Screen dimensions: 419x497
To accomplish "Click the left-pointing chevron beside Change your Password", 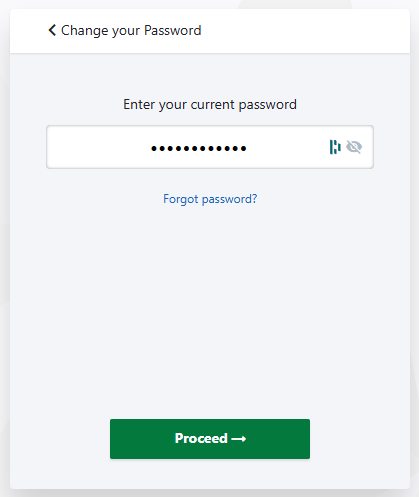I will tap(52, 30).
